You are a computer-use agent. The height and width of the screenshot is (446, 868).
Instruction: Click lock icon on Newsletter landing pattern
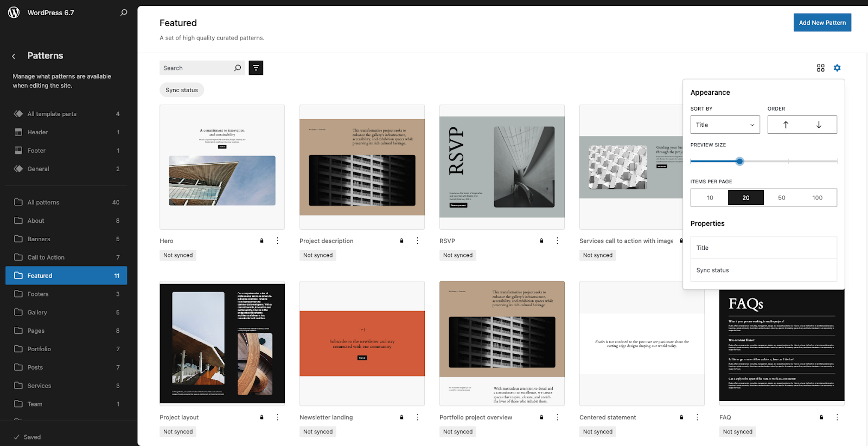[x=401, y=417]
